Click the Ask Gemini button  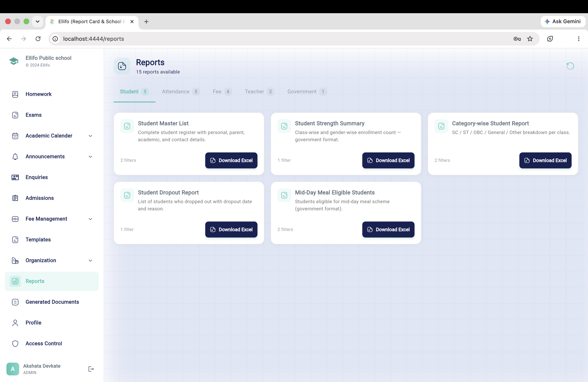click(563, 21)
